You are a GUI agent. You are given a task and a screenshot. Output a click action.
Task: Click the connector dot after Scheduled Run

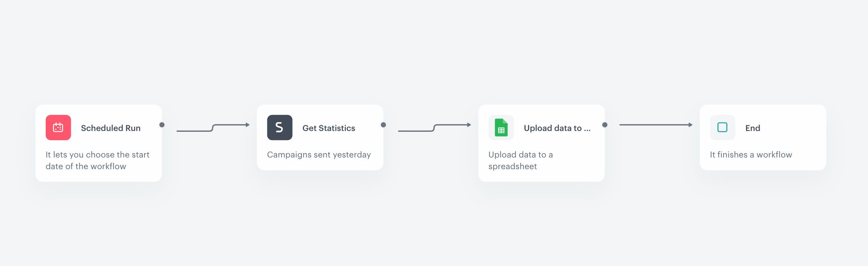(162, 125)
